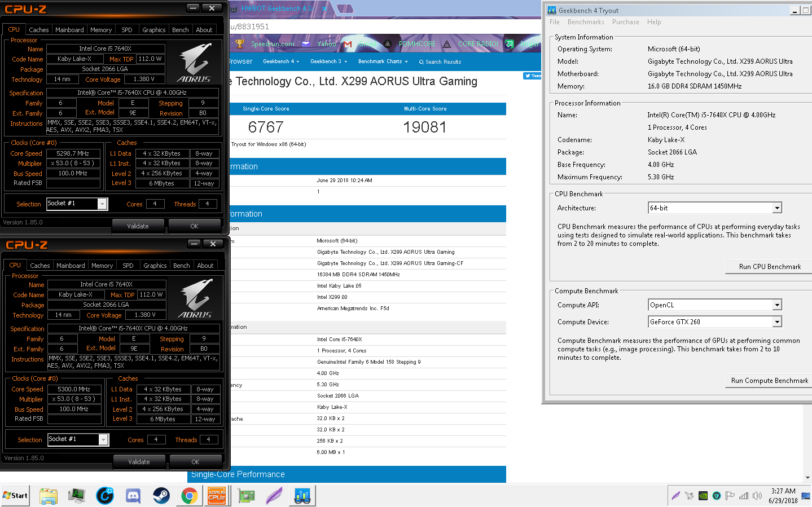
Task: Switch to Mainboard tab in upper CPU-Z
Action: tap(69, 30)
